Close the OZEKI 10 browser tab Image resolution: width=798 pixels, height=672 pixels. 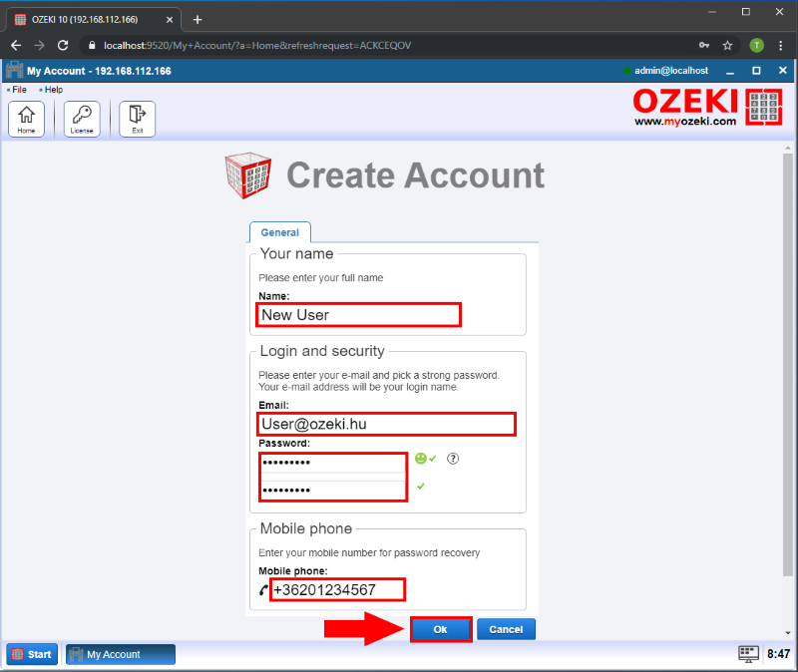coord(170,19)
